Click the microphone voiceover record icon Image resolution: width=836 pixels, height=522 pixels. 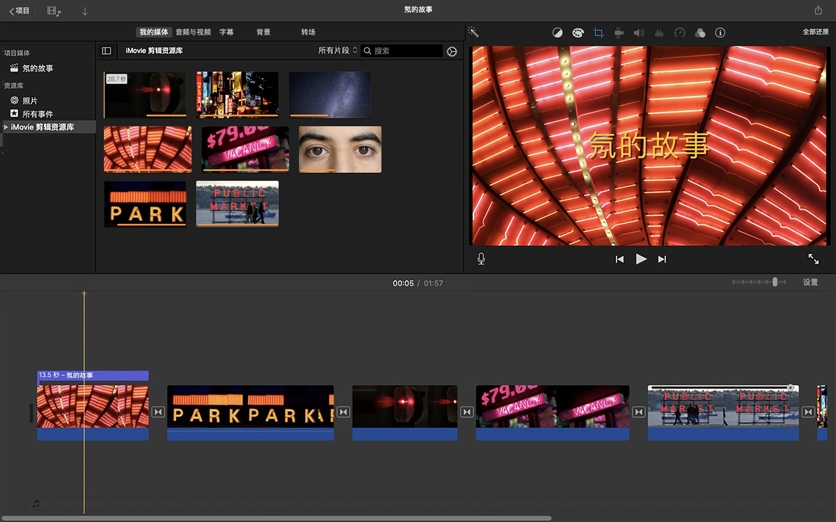point(481,259)
